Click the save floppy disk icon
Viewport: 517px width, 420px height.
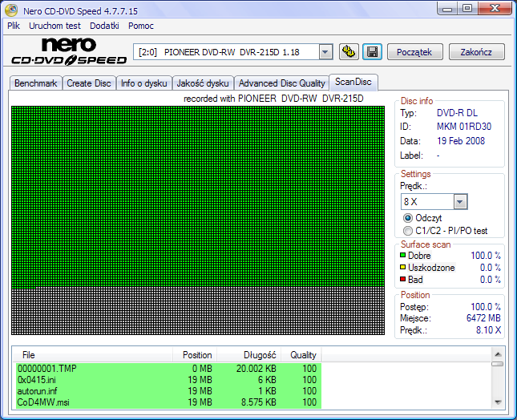click(372, 52)
